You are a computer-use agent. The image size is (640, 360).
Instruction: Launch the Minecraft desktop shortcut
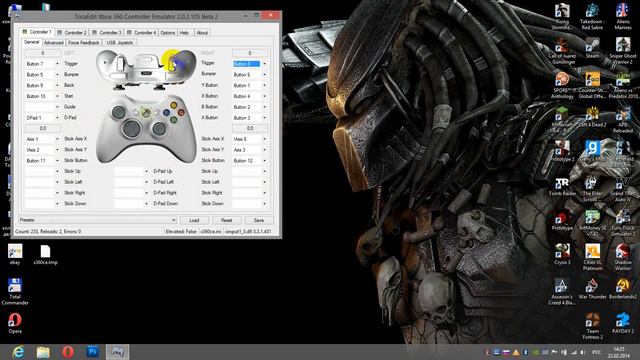(x=562, y=119)
